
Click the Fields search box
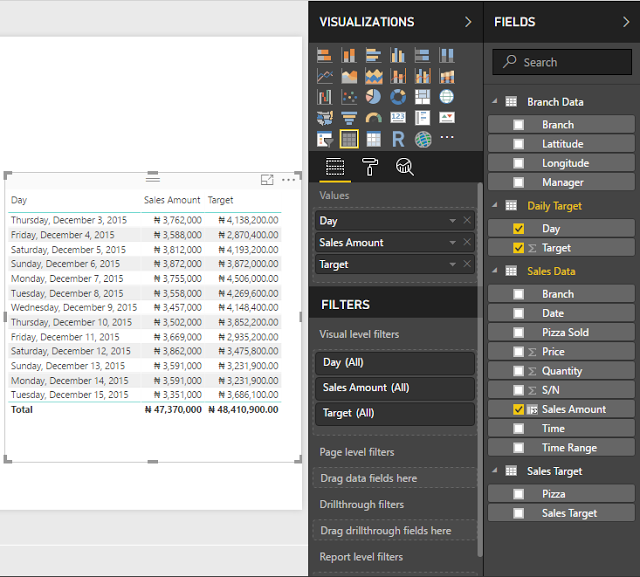click(x=562, y=62)
